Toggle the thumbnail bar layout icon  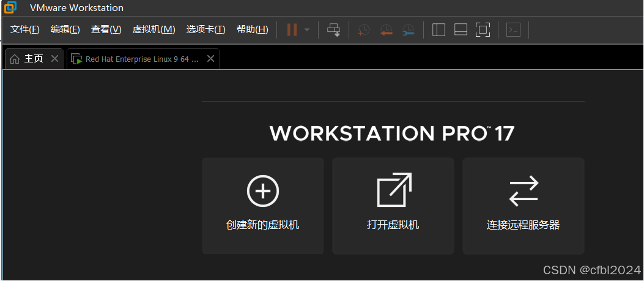click(x=461, y=29)
